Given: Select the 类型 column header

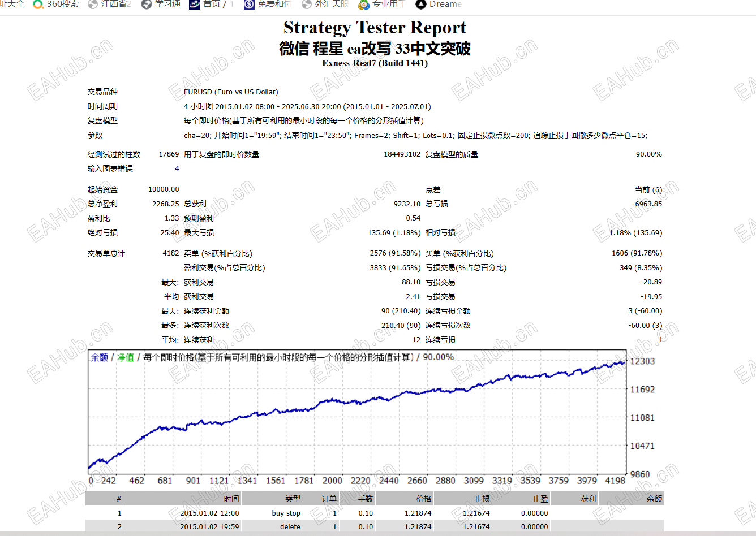Looking at the screenshot, I should (293, 499).
